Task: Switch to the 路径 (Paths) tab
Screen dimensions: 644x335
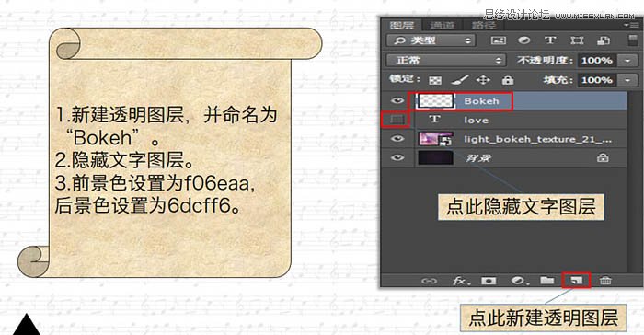Action: coord(484,25)
